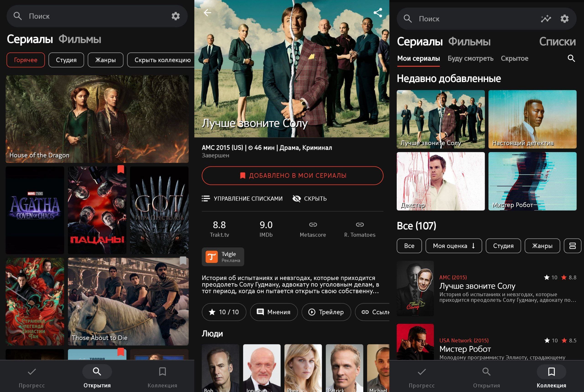The height and width of the screenshot is (392, 584).
Task: Click search icon beside Скрытое tab
Action: (571, 58)
